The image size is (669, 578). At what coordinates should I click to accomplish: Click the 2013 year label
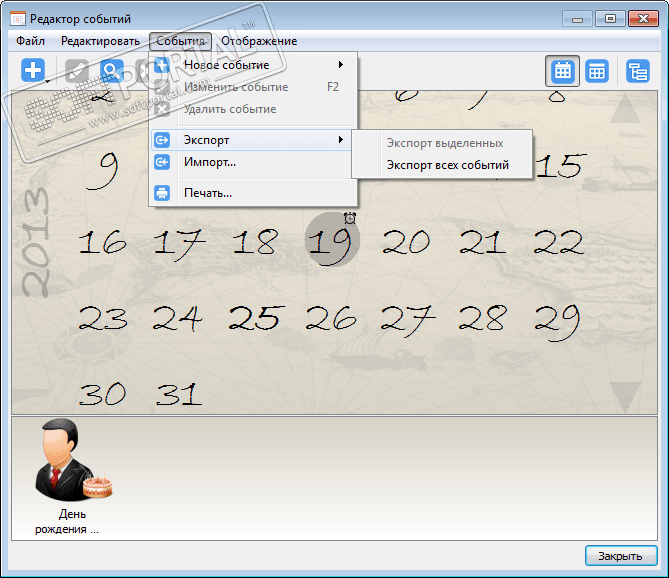[x=35, y=242]
